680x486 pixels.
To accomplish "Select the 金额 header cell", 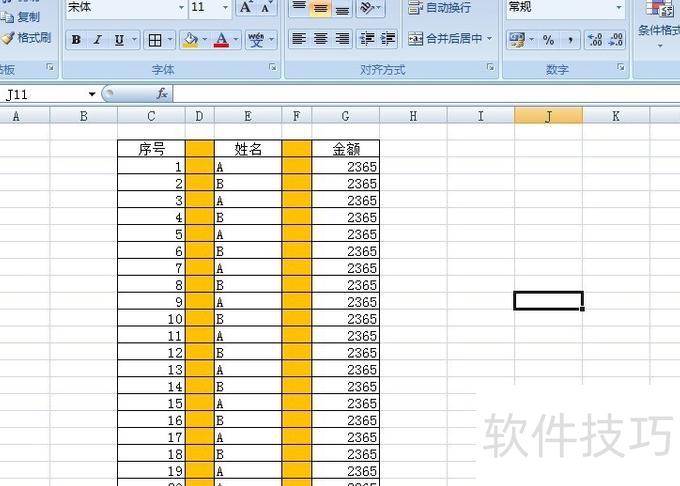I will tap(345, 149).
